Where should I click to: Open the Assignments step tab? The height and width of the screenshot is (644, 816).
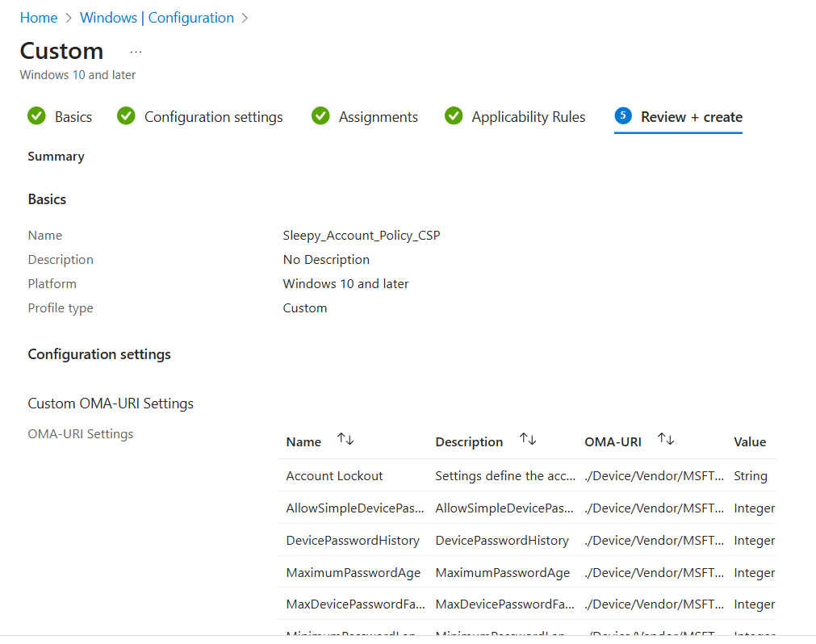[378, 117]
